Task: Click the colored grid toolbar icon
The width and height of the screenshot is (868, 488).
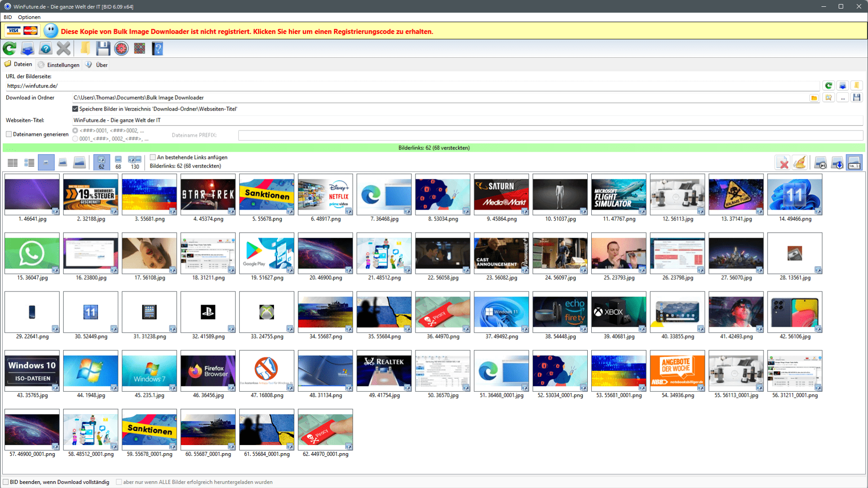Action: coord(140,48)
